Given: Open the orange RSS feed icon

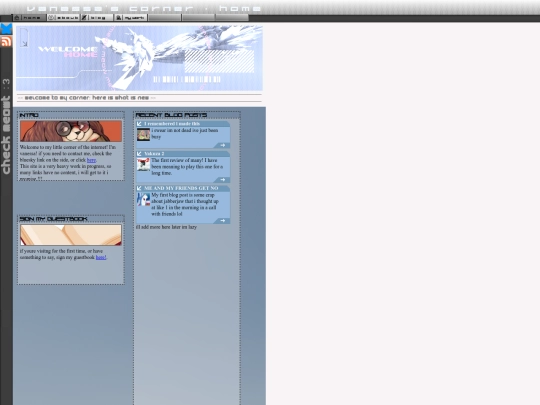Looking at the screenshot, I should (6, 41).
